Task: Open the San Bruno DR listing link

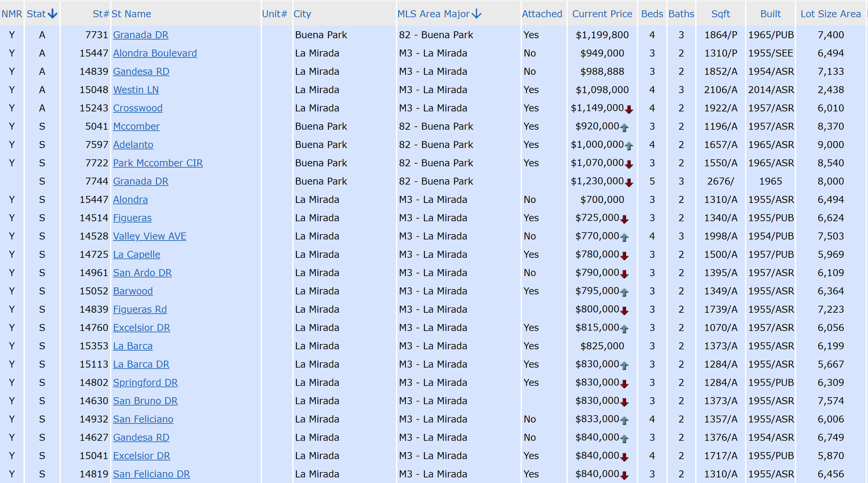Action: [x=145, y=401]
